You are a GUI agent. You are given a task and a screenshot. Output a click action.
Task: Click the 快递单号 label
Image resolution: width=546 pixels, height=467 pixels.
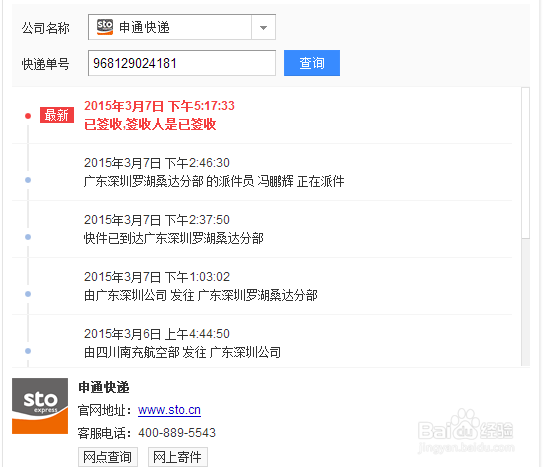[x=45, y=64]
